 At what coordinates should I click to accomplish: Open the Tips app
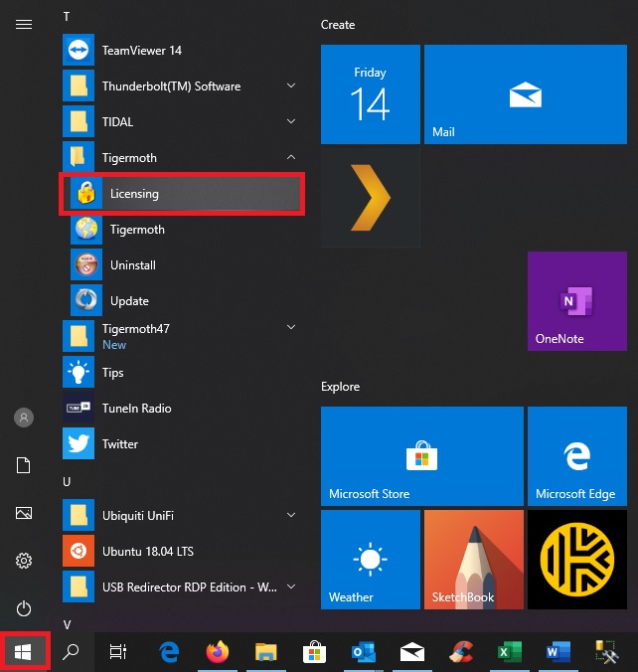coord(182,373)
